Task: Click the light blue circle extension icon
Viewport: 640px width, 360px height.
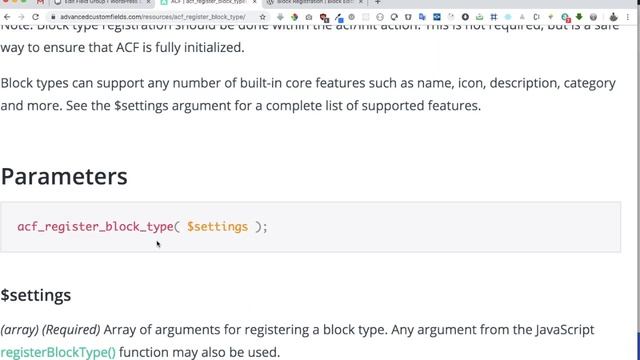Action: coord(508,17)
